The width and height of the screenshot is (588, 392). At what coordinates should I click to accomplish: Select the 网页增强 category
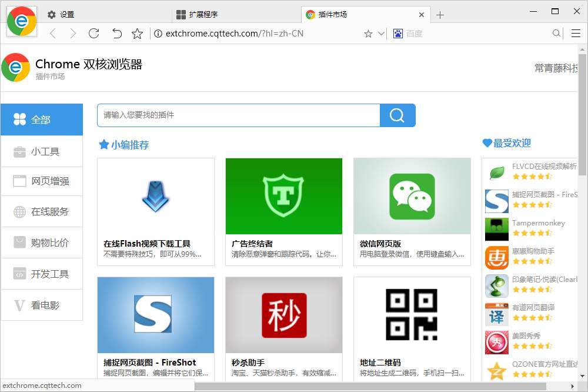(42, 181)
